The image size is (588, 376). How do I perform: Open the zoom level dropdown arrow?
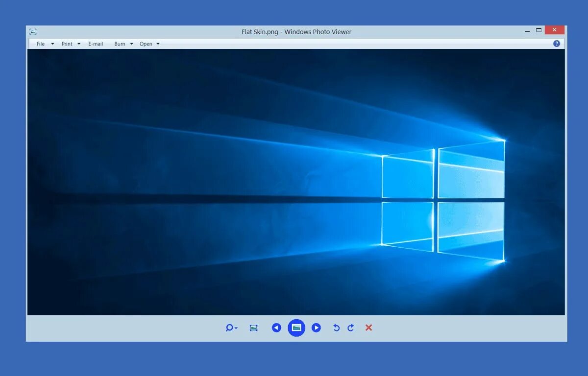click(x=235, y=329)
